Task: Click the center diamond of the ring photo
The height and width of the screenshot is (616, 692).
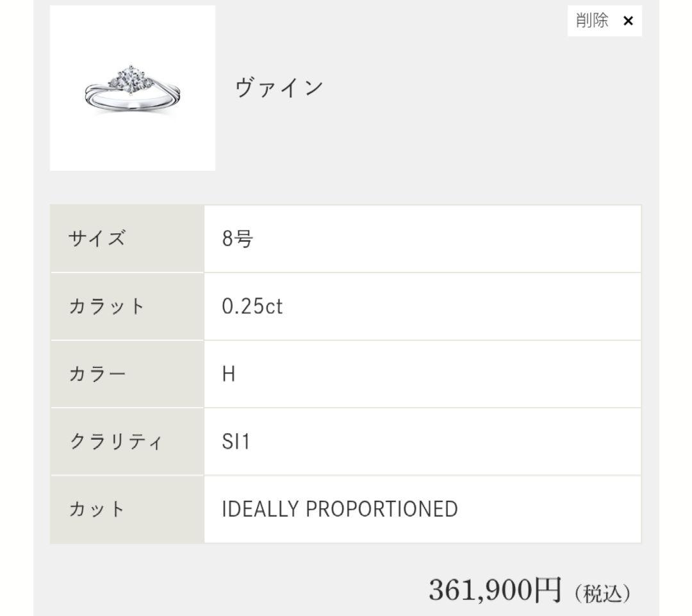Action: (x=131, y=78)
